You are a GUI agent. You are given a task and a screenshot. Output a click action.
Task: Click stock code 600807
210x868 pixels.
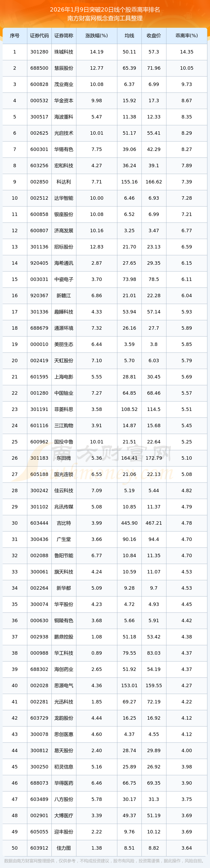(x=39, y=230)
